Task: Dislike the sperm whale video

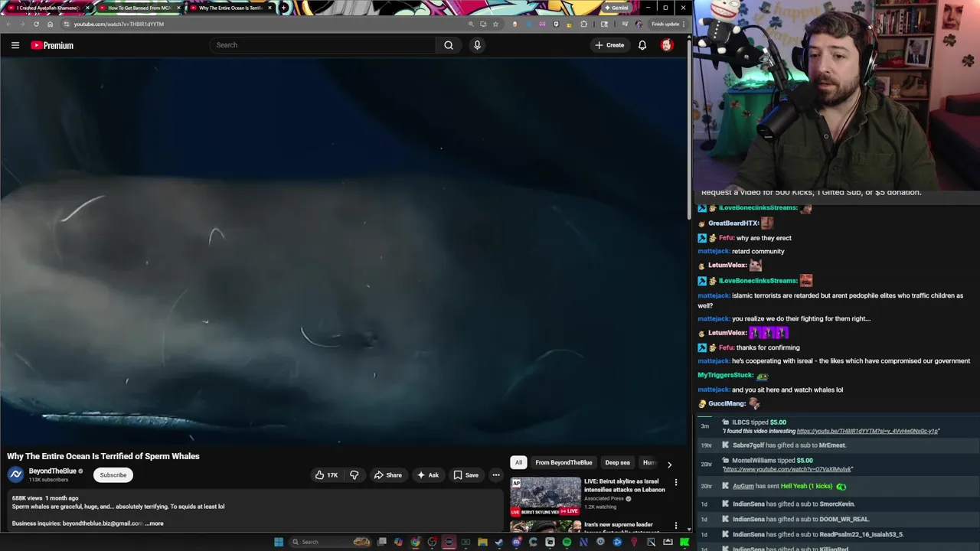Action: [x=354, y=475]
